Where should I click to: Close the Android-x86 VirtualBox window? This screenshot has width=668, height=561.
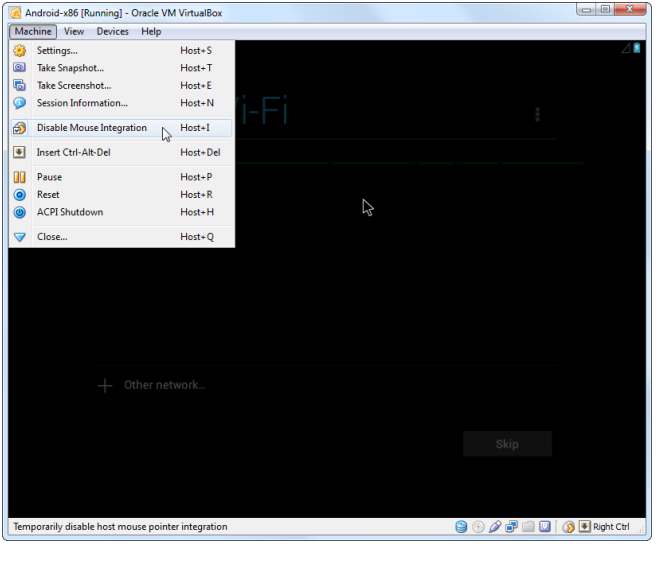[630, 9]
